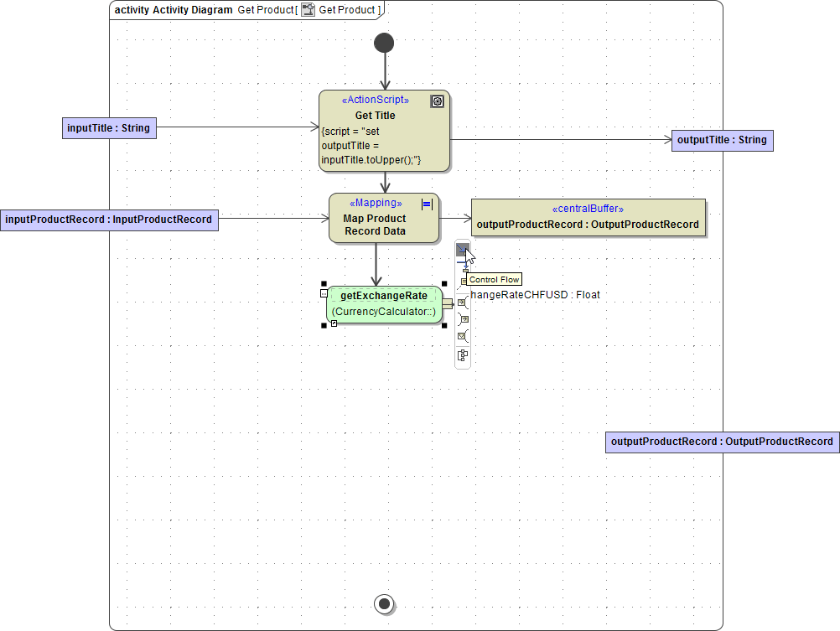
Task: Click the Object Flow icon below Control Flow
Action: [462, 265]
